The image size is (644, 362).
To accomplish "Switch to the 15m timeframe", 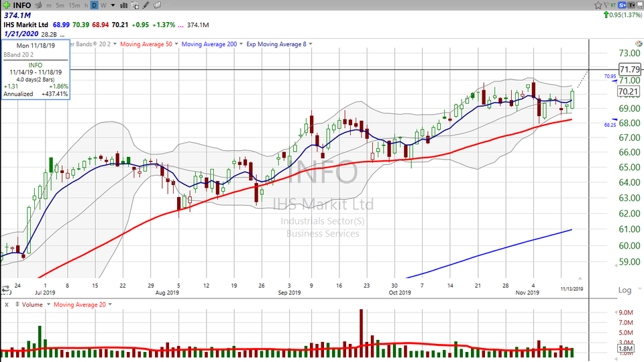I will (x=74, y=6).
